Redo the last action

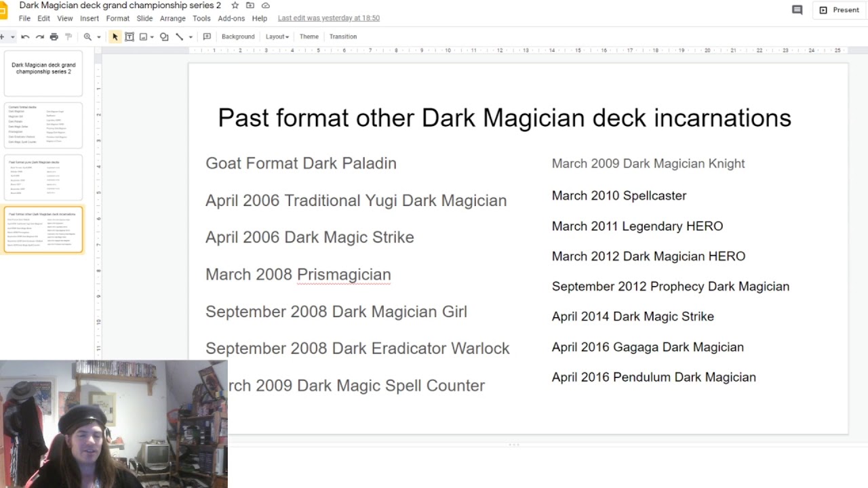[x=39, y=37]
